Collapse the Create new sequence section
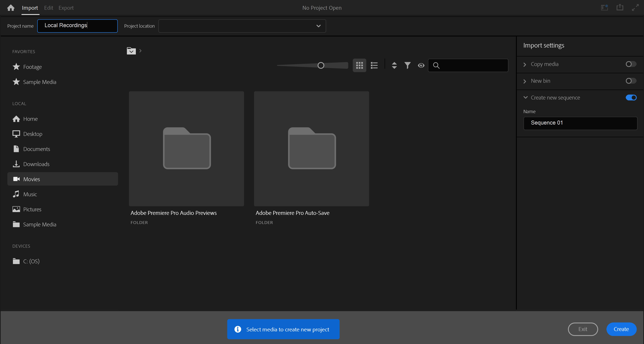 [525, 97]
